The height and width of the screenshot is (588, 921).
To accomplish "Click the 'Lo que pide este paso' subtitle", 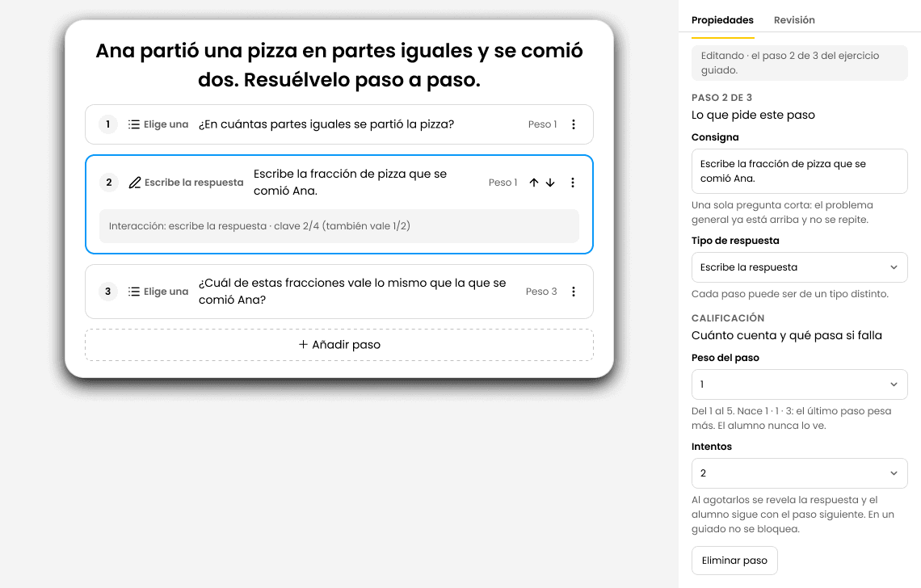I will pos(753,115).
